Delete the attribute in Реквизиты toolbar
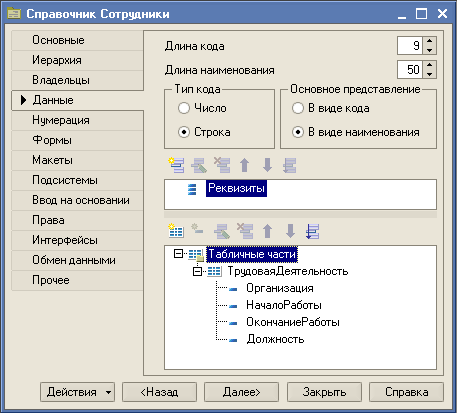Screen dimensions: 457x413 pyautogui.click(x=222, y=165)
